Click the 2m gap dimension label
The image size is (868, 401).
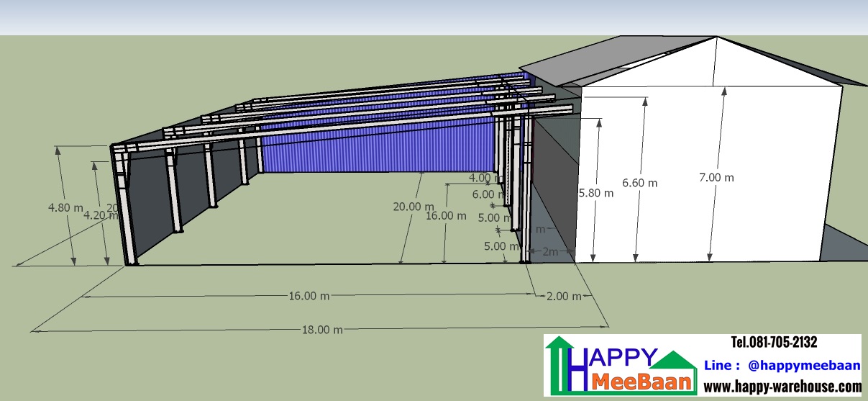550,251
